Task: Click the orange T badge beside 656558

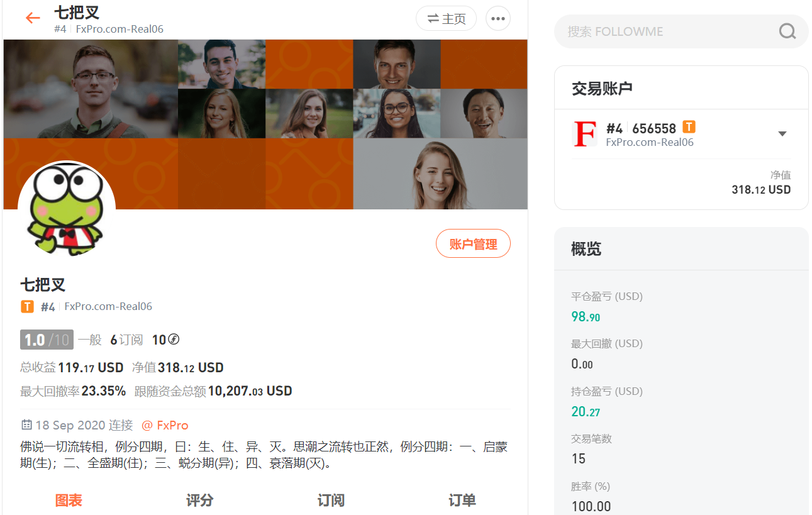Action: pos(689,127)
